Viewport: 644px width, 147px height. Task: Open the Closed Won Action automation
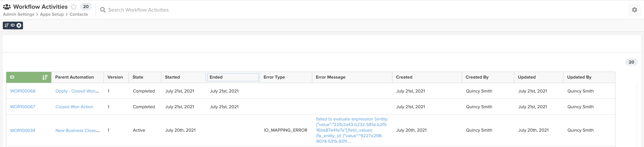click(74, 107)
